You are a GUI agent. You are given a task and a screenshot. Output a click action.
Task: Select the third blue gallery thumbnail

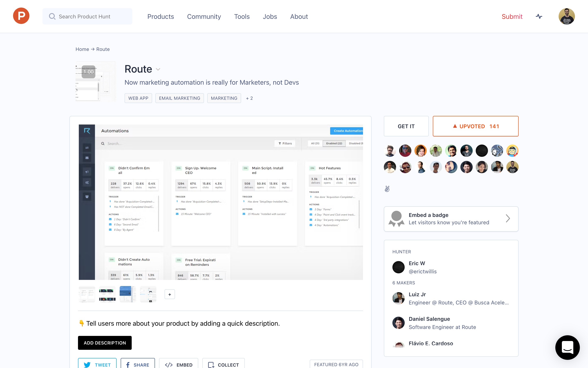[x=128, y=294]
